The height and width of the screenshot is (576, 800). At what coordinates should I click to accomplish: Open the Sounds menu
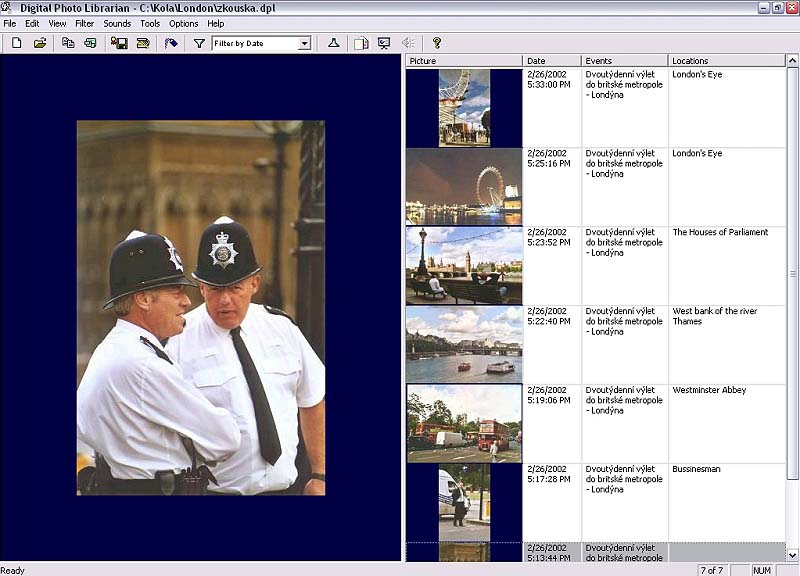[x=117, y=23]
